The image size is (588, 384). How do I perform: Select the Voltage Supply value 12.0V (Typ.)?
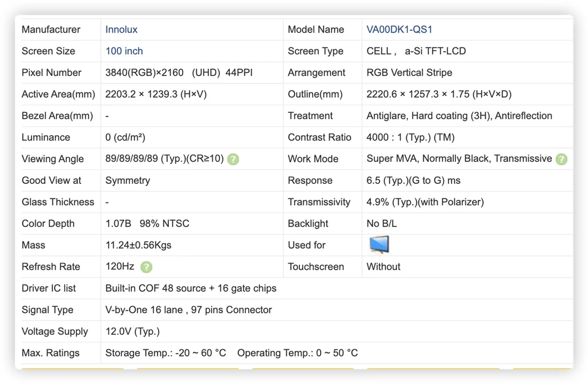tap(133, 332)
